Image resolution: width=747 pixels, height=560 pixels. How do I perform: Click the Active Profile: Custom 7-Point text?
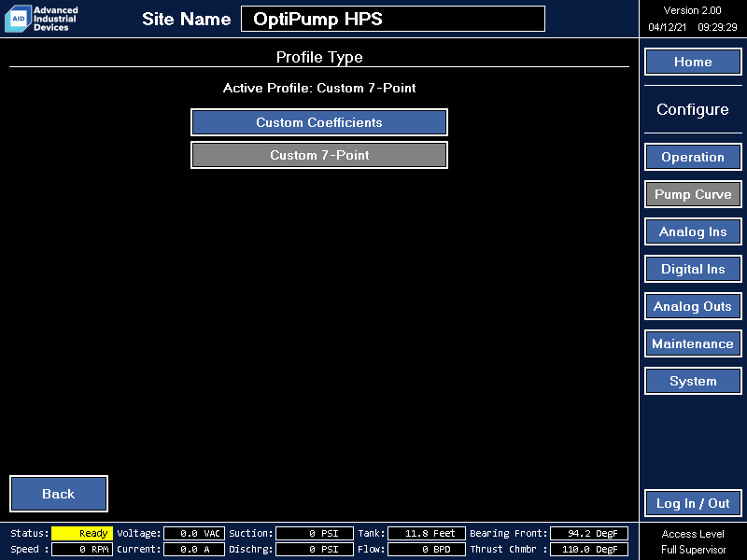tap(319, 88)
